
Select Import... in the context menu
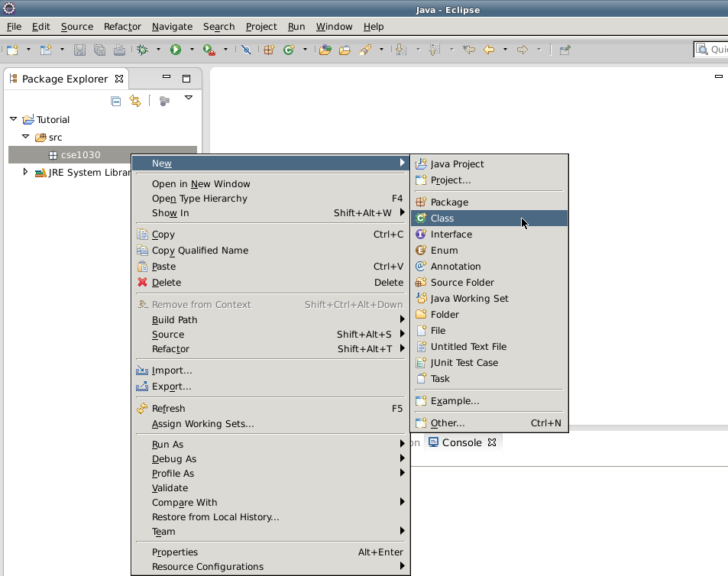[270, 371]
